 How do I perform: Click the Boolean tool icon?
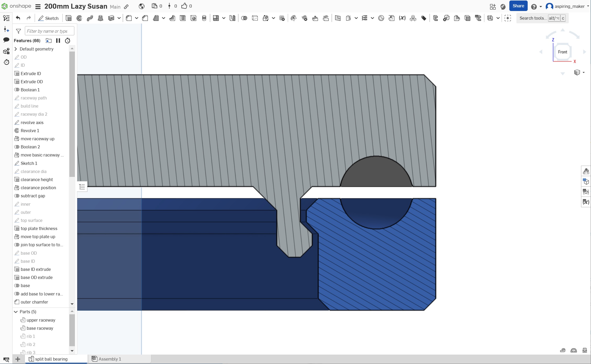(x=244, y=18)
